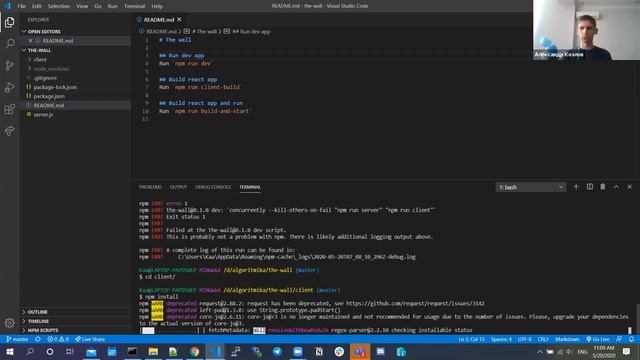This screenshot has height=360, width=640.
Task: Expand the Timeline section
Action: click(x=38, y=321)
